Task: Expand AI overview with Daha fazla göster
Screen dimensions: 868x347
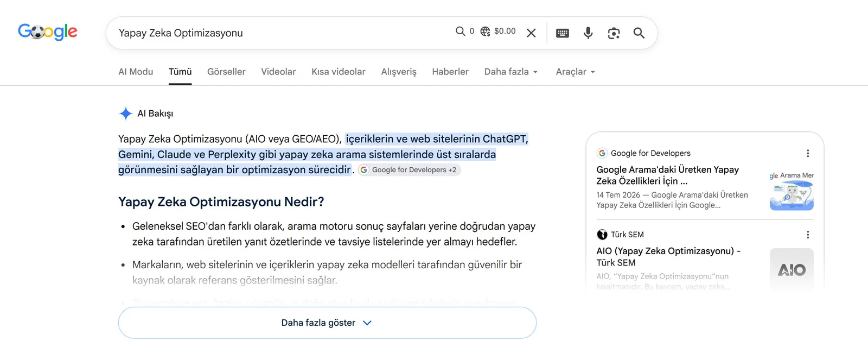Action: point(327,323)
